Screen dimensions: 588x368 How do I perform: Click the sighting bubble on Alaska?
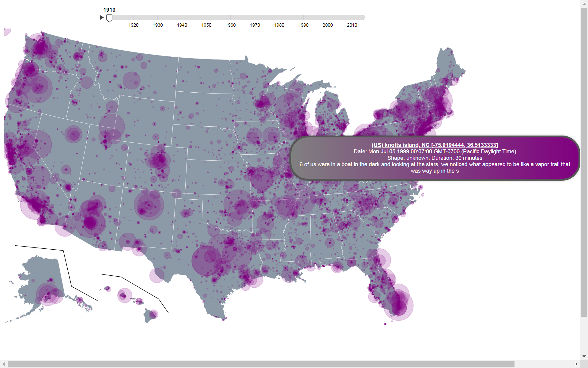pyautogui.click(x=47, y=294)
